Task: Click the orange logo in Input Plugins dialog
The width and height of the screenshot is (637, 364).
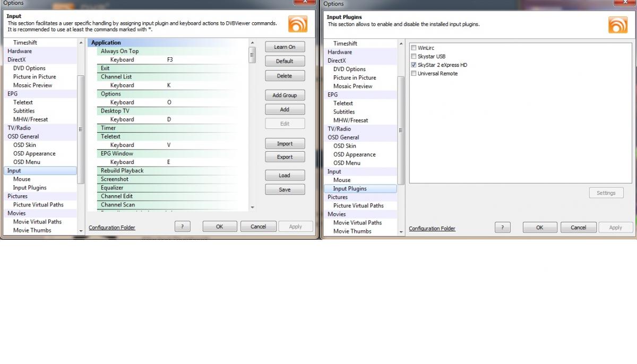Action: pyautogui.click(x=618, y=25)
